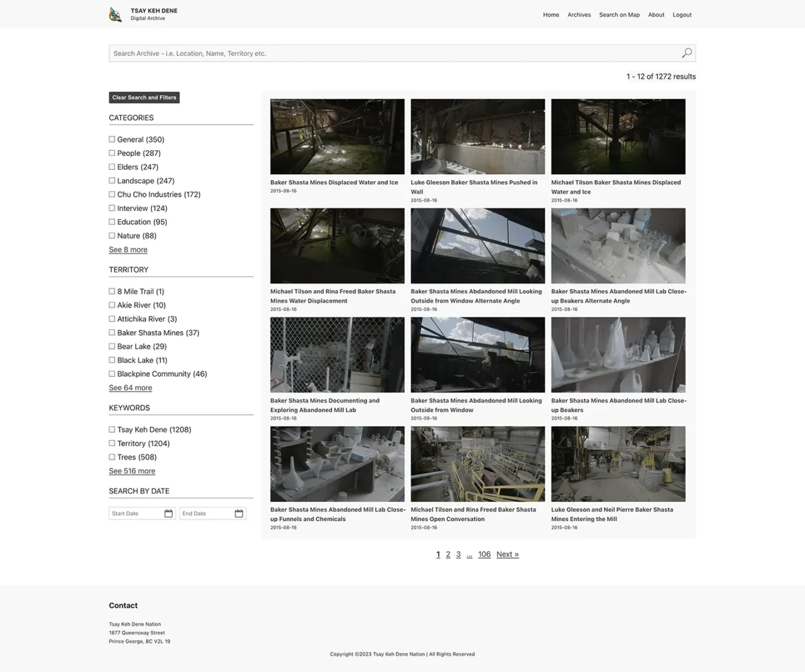Enable the Bear Lake territory filter
805x672 pixels.
112,347
